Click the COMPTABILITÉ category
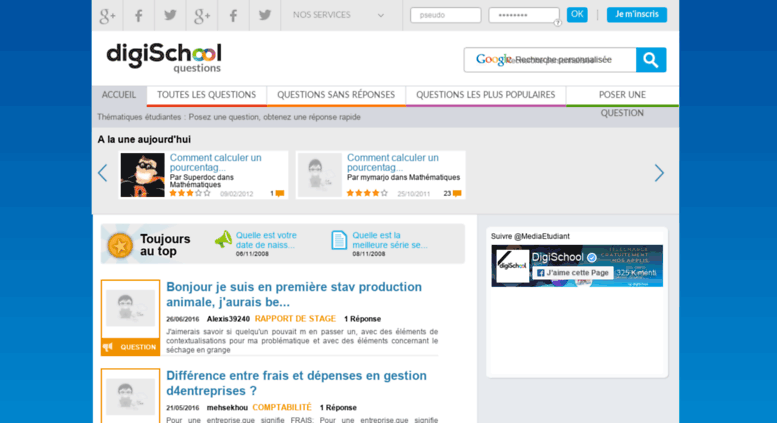Viewport: 777px width, 423px height. [282, 408]
